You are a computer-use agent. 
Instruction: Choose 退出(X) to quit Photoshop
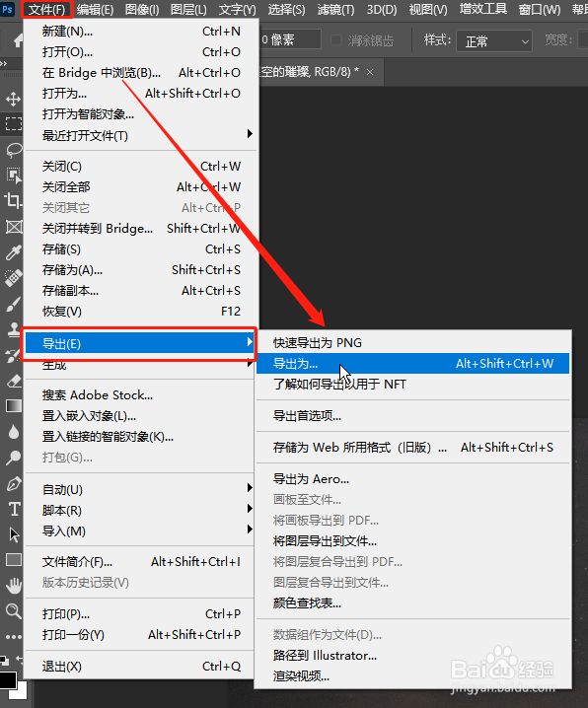pyautogui.click(x=141, y=666)
